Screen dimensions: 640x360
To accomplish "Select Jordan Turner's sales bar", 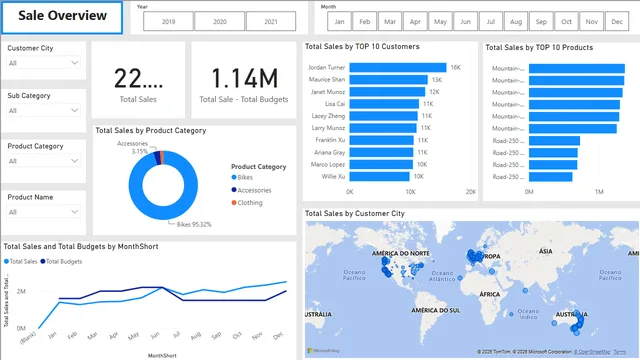I will pos(398,67).
